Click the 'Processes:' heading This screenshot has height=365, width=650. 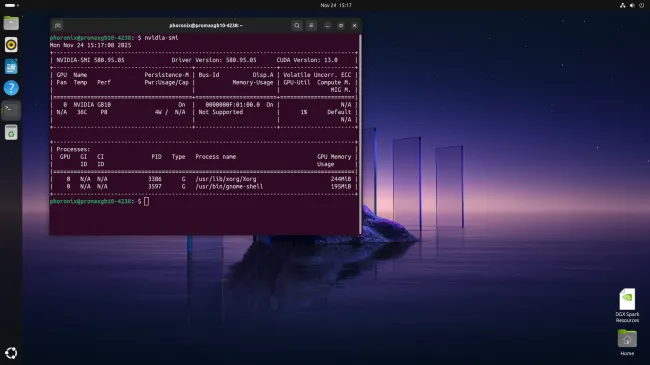point(73,149)
